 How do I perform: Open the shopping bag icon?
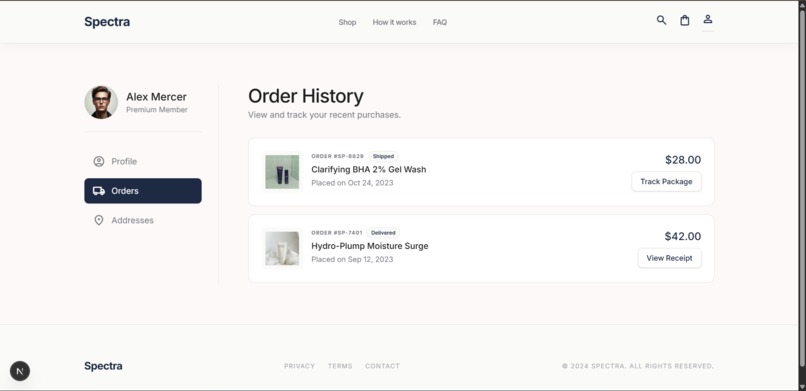[x=685, y=20]
